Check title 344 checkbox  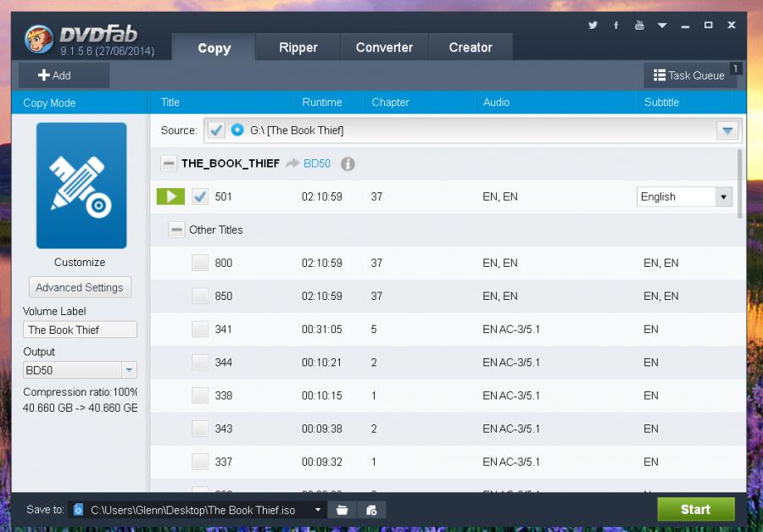click(x=200, y=363)
